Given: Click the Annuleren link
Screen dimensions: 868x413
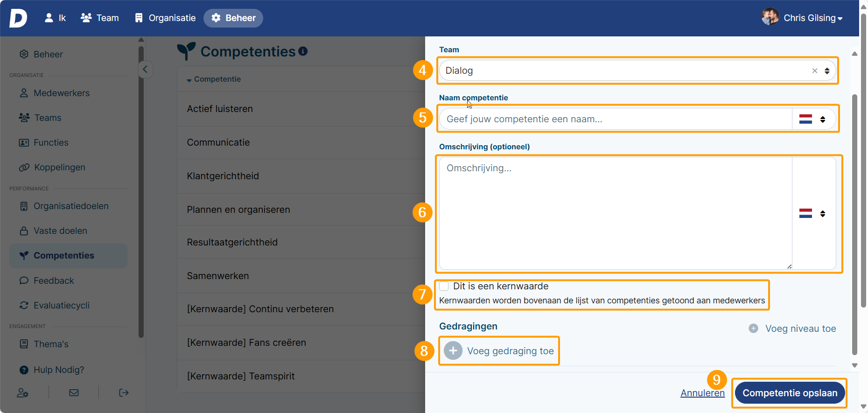Looking at the screenshot, I should [702, 393].
